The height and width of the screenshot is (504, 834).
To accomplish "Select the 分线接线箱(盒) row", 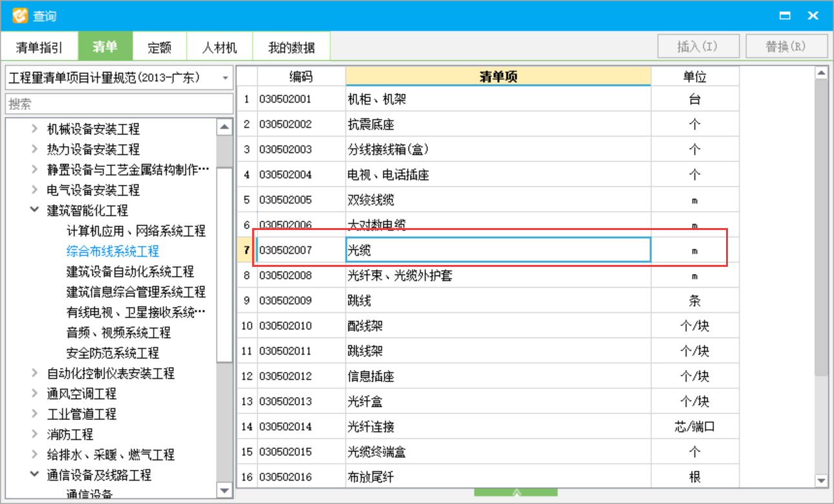I will pyautogui.click(x=488, y=149).
